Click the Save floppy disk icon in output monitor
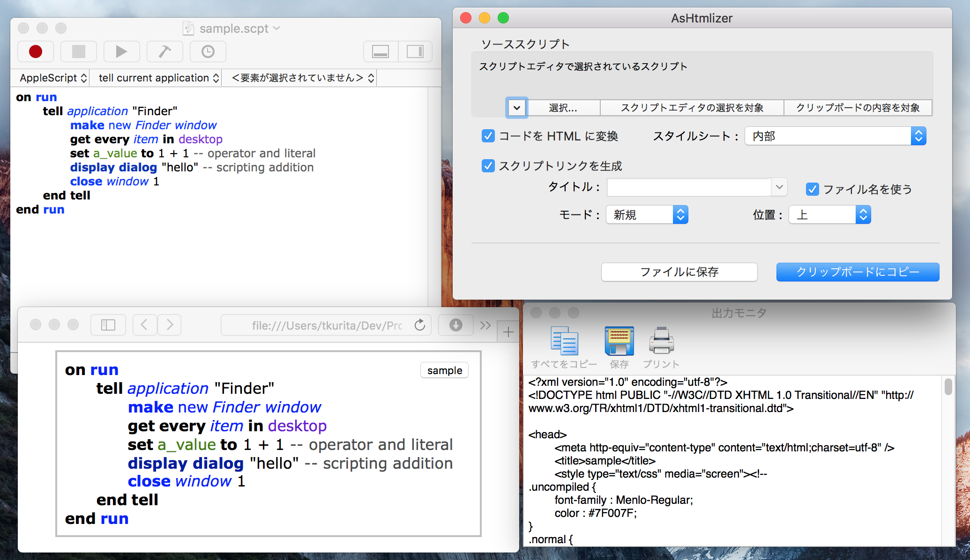 (619, 341)
